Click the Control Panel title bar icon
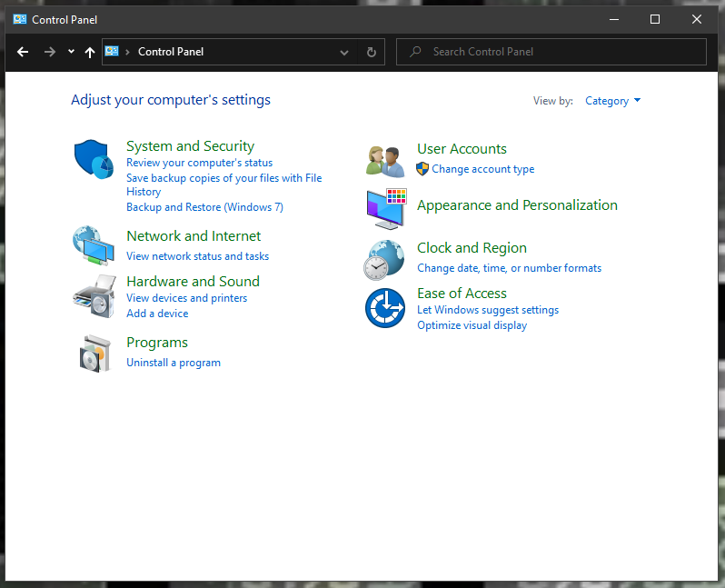 tap(19, 19)
